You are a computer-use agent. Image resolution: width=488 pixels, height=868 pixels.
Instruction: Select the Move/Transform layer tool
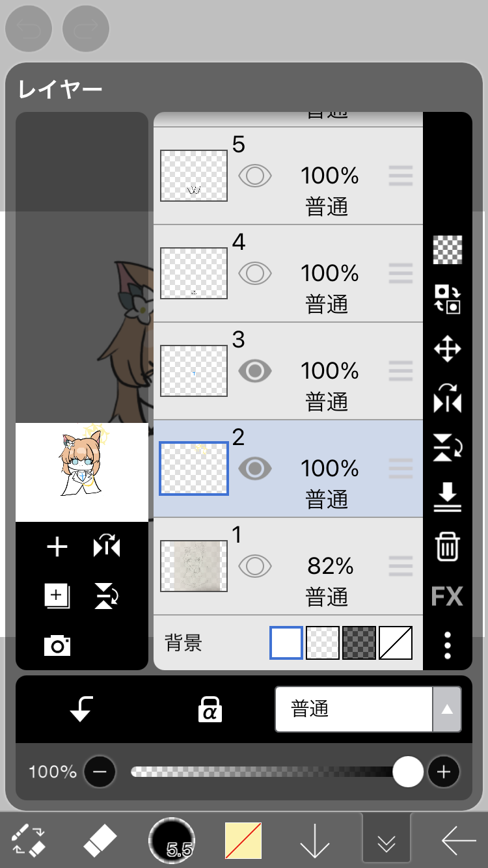[448, 349]
